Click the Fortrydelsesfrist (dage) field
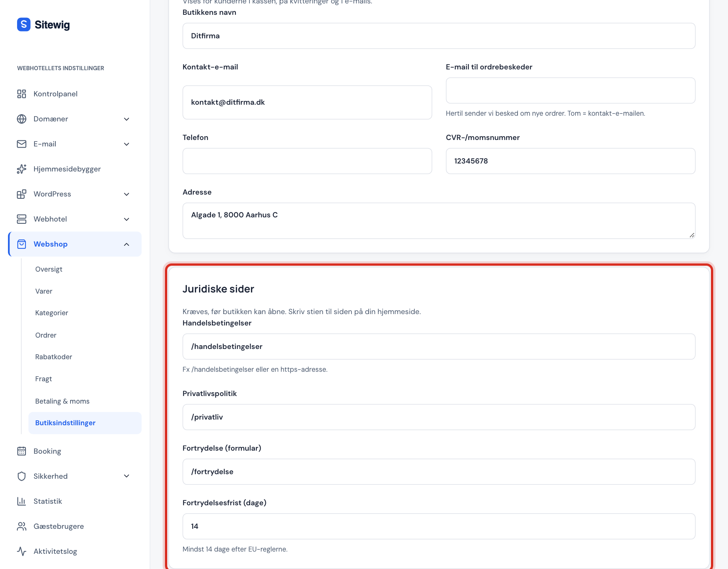This screenshot has height=569, width=728. (439, 526)
